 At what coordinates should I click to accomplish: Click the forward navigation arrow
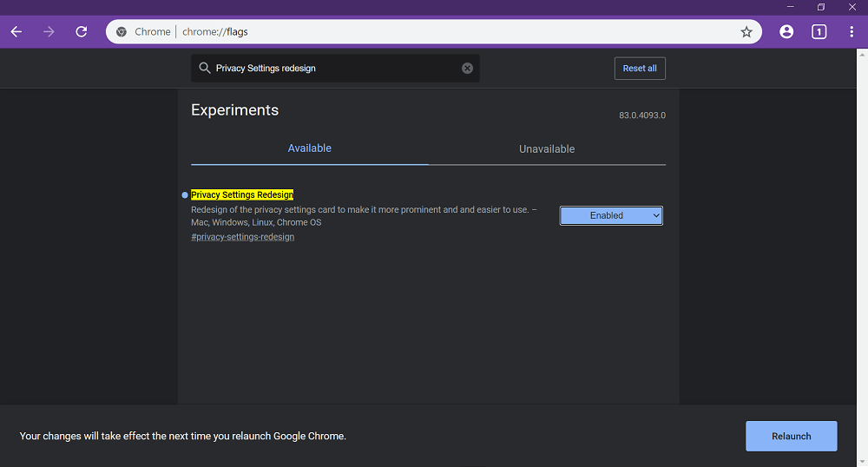(x=49, y=31)
